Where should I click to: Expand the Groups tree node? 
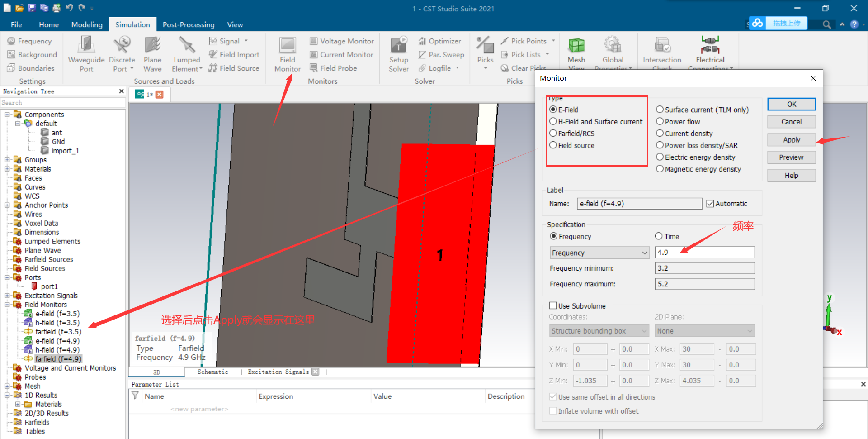pyautogui.click(x=7, y=160)
